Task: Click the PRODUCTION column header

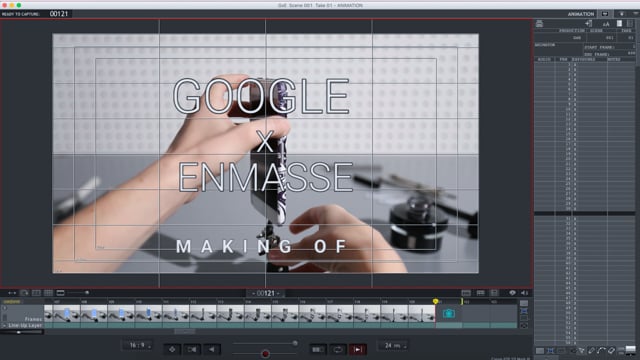Action: click(x=571, y=31)
